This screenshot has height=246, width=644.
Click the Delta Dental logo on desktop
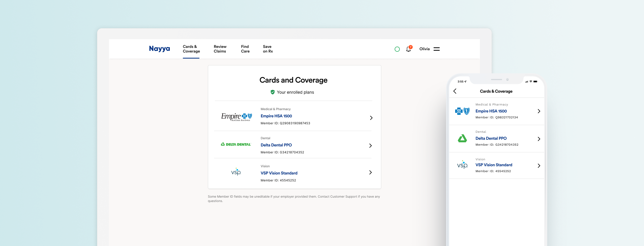[236, 144]
